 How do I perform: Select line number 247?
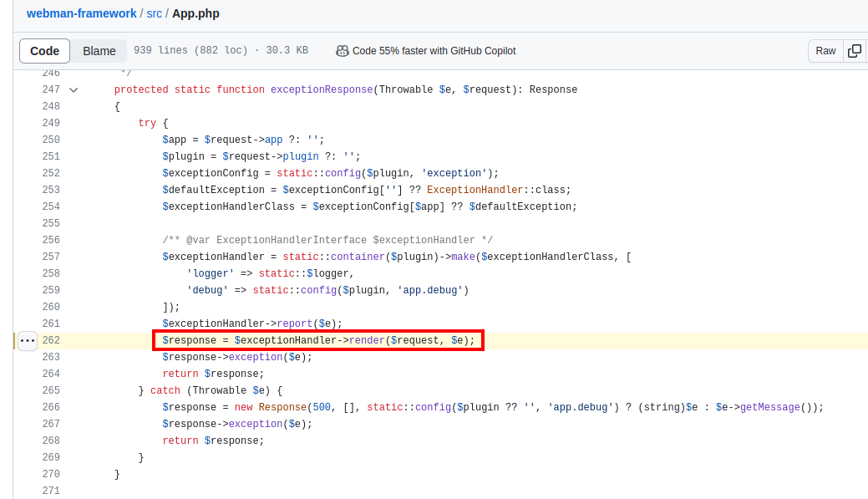(51, 89)
